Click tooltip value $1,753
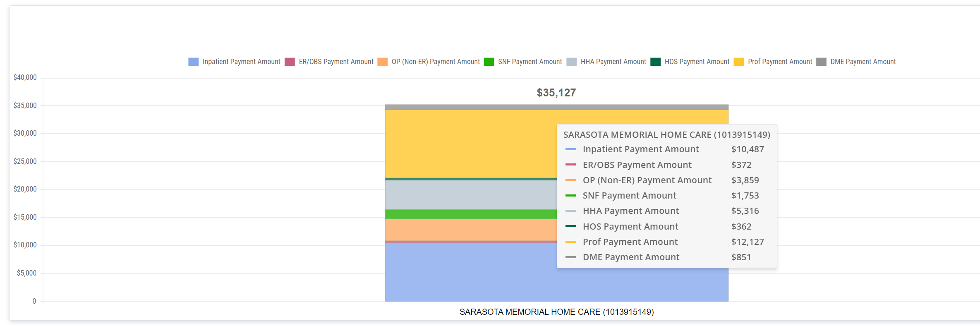The height and width of the screenshot is (326, 980). (745, 195)
